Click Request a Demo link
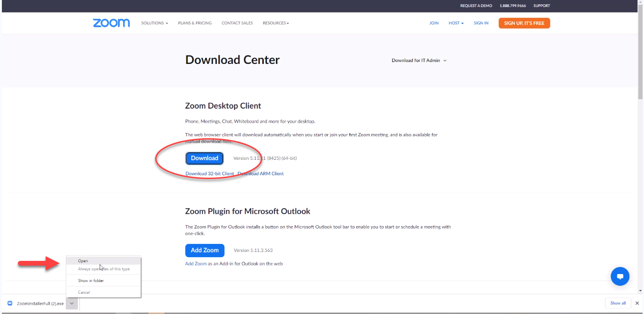This screenshot has height=314, width=644. click(476, 6)
